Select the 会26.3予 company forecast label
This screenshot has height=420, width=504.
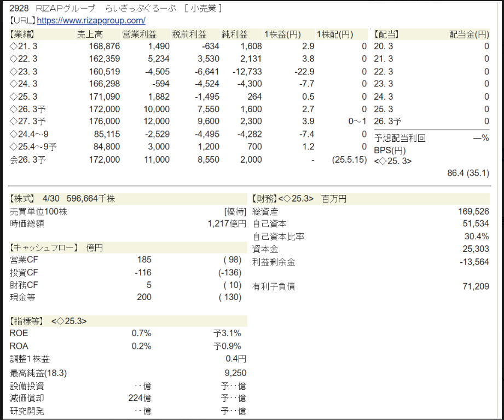pyautogui.click(x=28, y=159)
